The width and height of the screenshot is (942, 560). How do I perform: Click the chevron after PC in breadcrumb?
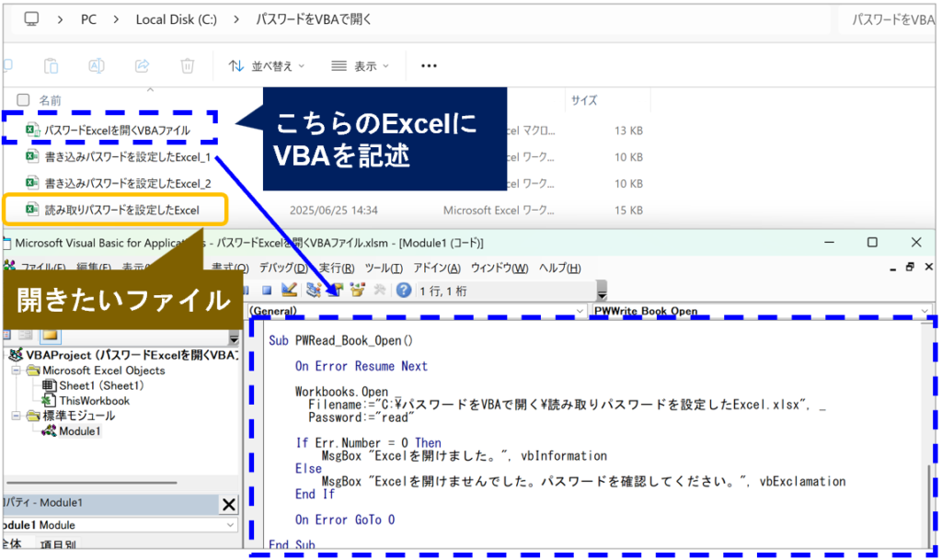116,20
